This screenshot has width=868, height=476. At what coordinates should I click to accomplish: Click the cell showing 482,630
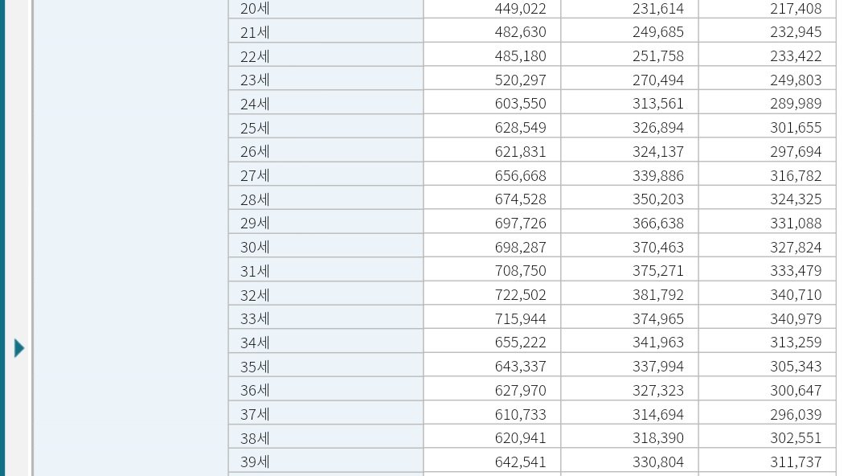[x=520, y=31]
